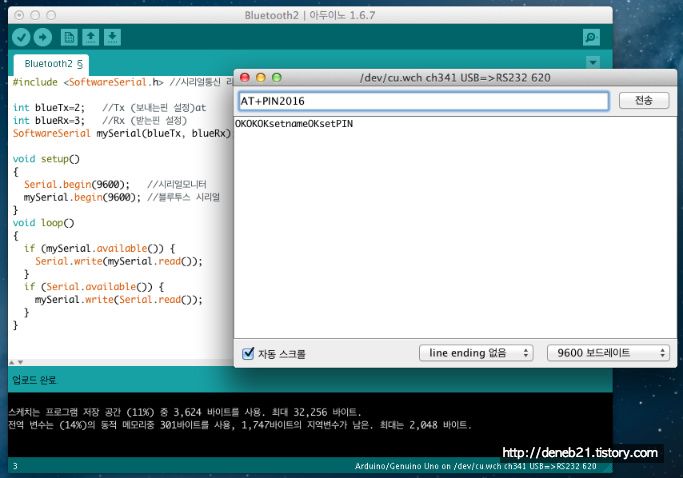Toggle the 자동 스크롤 autoscroll checkbox
Viewport: 683px width, 478px height.
pos(248,353)
